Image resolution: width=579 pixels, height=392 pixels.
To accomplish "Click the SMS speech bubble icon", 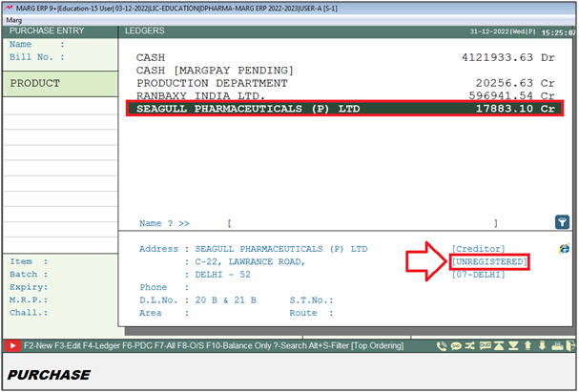I will 456,346.
